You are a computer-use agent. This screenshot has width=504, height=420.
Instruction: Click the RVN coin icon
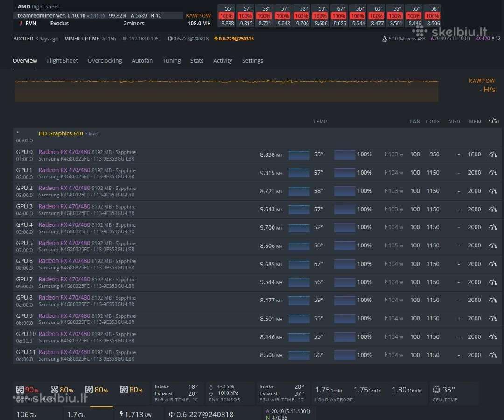21,23
